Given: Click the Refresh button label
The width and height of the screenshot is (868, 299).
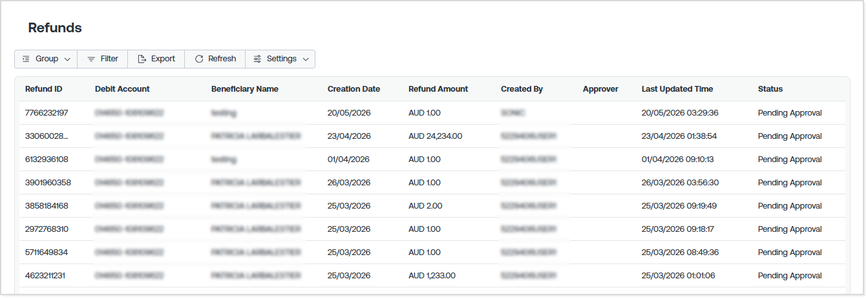Looking at the screenshot, I should tap(222, 59).
